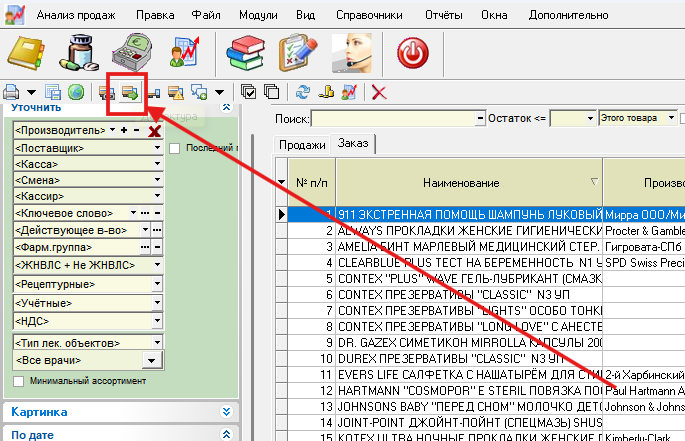Open the yellow notebook module icon
This screenshot has height=441, width=685.
pyautogui.click(x=26, y=53)
